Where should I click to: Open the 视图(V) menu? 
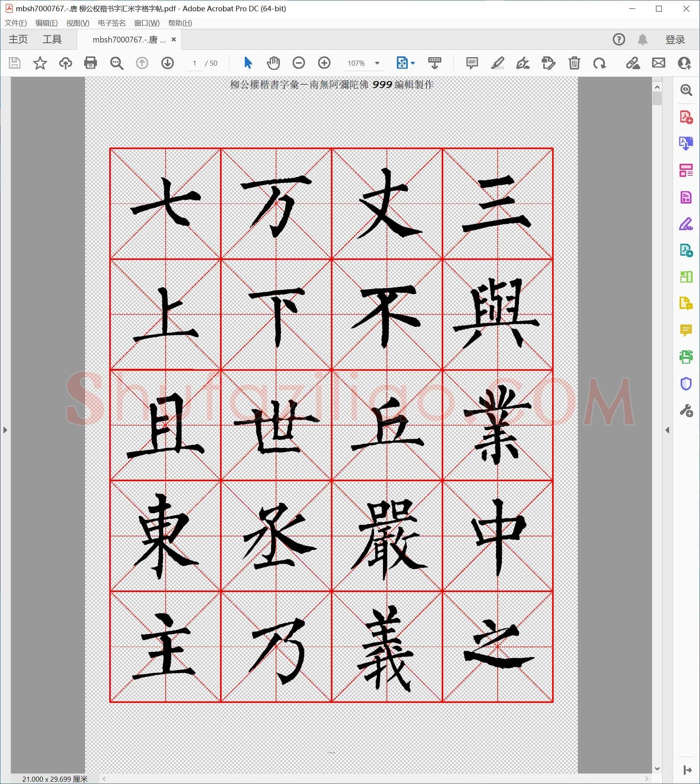(x=78, y=23)
